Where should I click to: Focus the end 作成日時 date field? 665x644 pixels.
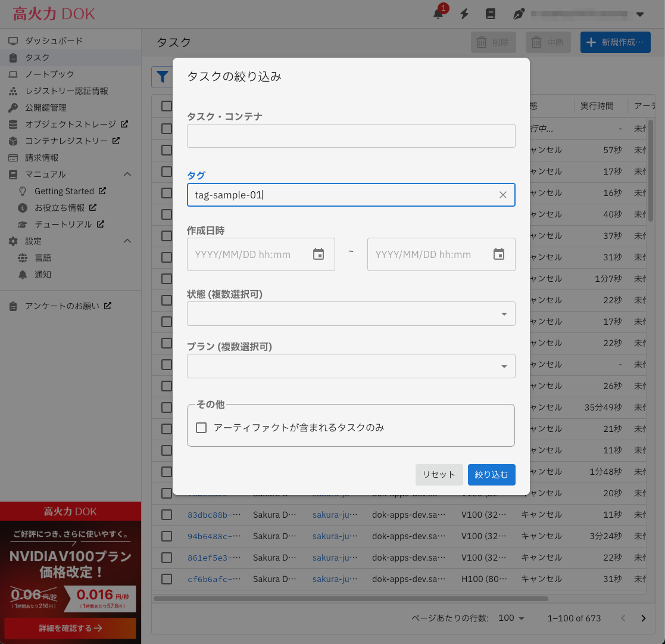coord(441,254)
